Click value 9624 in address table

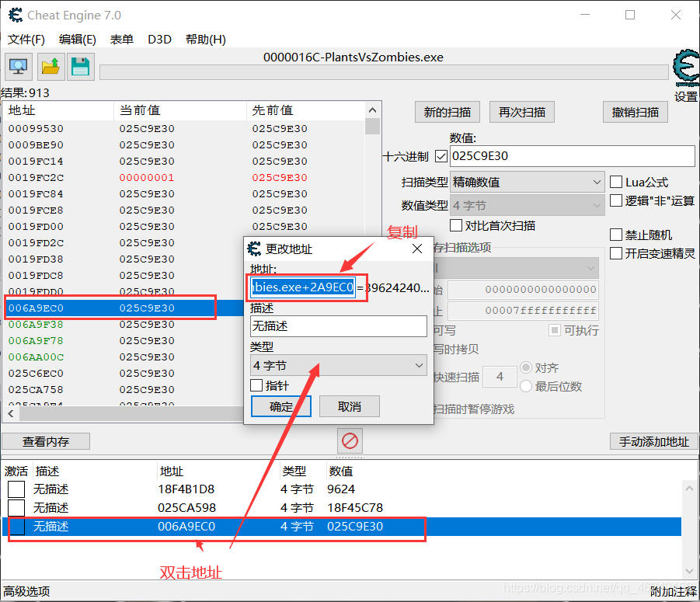(x=341, y=489)
